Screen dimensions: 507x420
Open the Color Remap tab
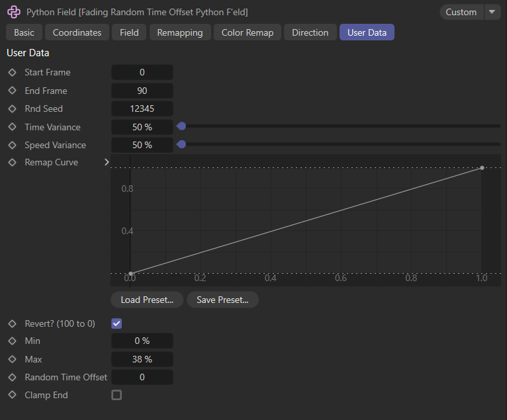coord(247,32)
